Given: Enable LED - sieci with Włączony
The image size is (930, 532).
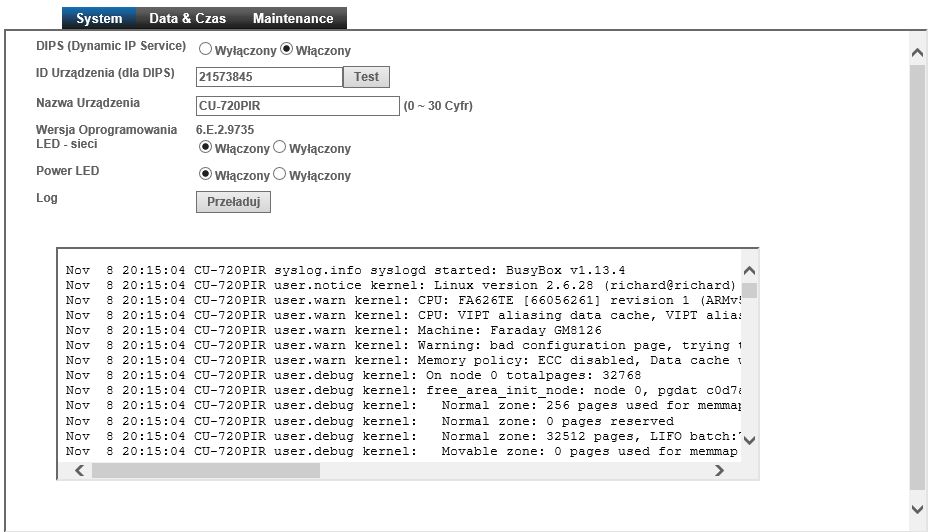Looking at the screenshot, I should click(205, 147).
